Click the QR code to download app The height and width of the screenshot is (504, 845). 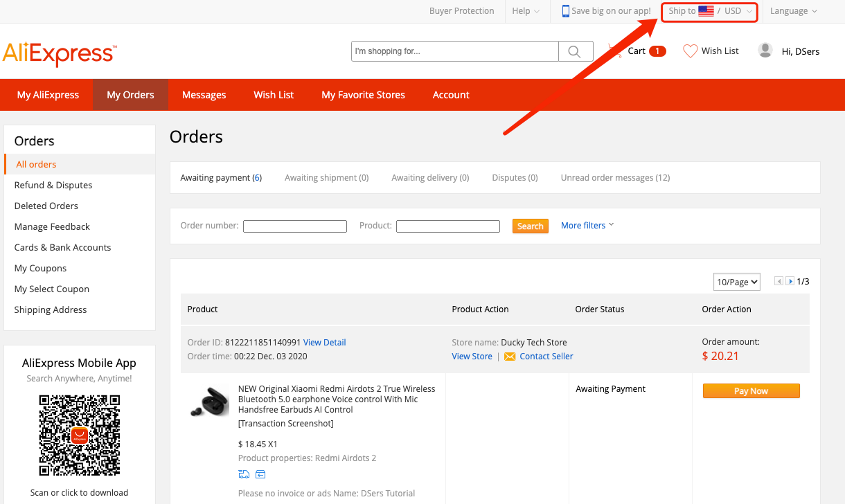coord(80,435)
